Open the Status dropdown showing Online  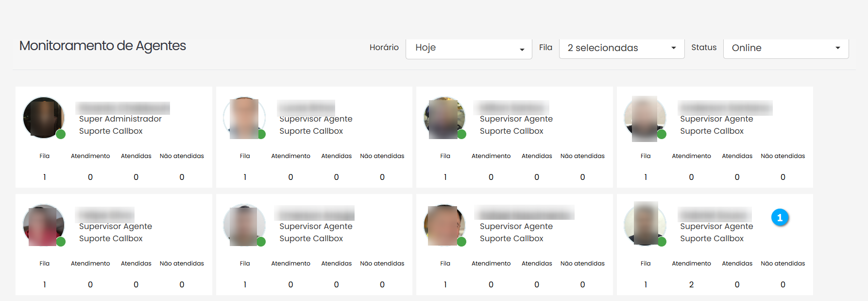785,48
